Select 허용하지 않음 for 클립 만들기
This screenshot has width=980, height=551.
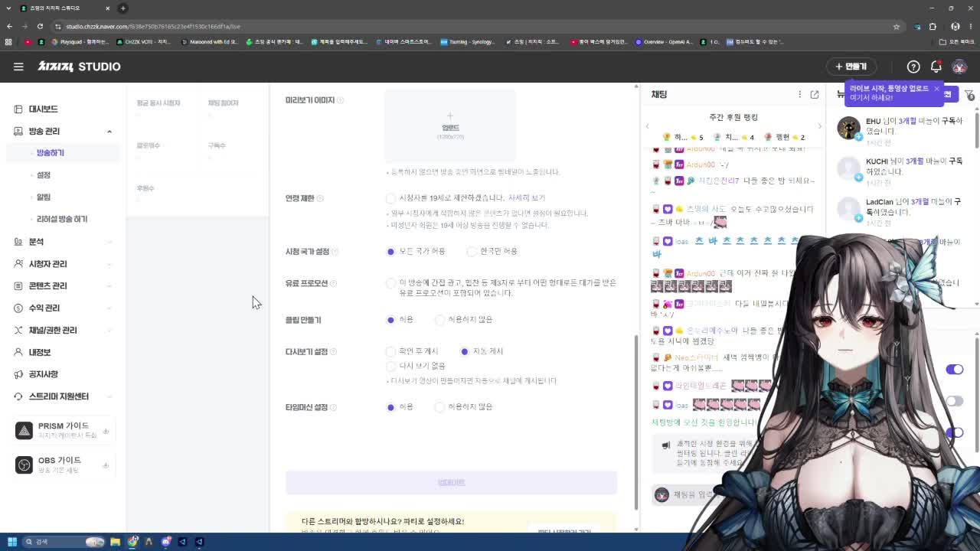click(x=439, y=319)
